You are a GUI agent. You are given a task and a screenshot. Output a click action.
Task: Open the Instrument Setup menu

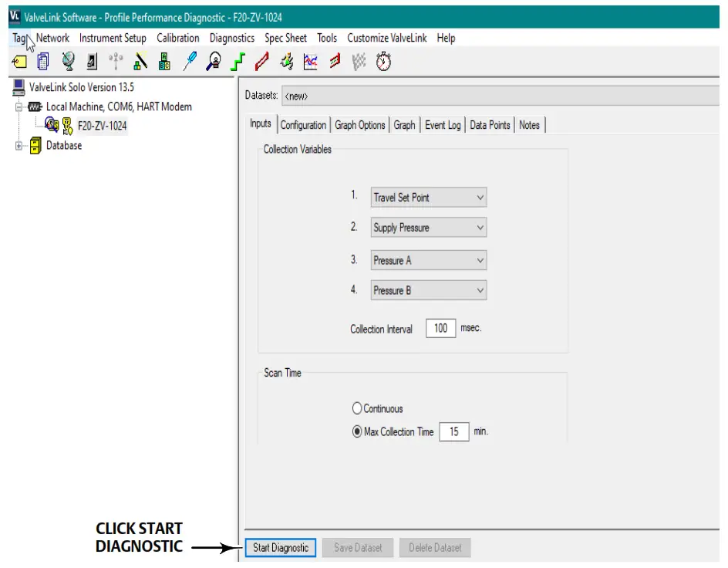(113, 38)
